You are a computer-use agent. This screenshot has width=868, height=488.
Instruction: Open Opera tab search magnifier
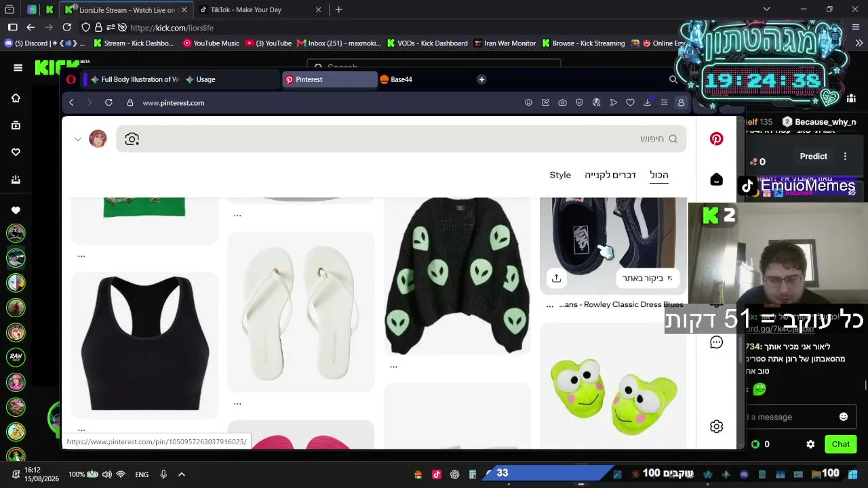673,79
